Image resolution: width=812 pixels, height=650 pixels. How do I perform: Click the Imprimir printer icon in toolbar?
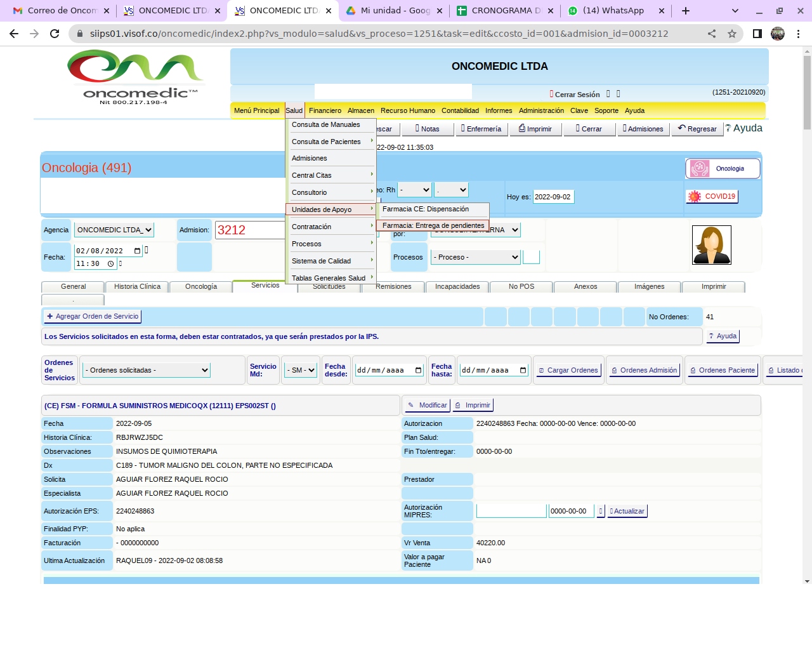tap(535, 129)
